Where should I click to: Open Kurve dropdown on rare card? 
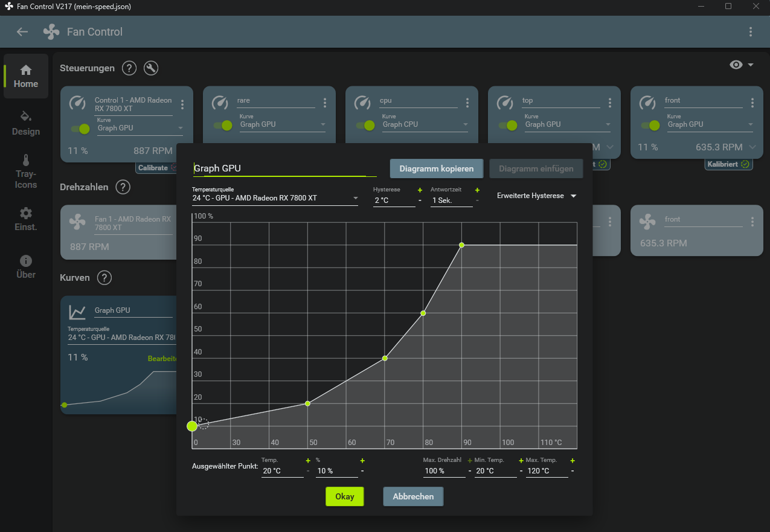pyautogui.click(x=283, y=124)
